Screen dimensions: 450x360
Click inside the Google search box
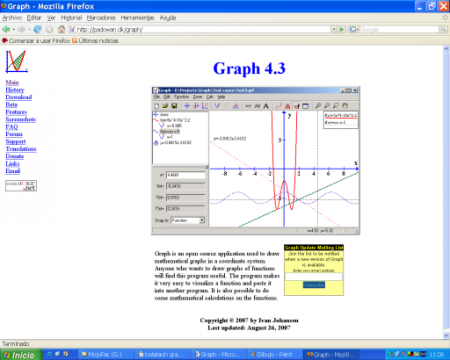pyautogui.click(x=399, y=30)
